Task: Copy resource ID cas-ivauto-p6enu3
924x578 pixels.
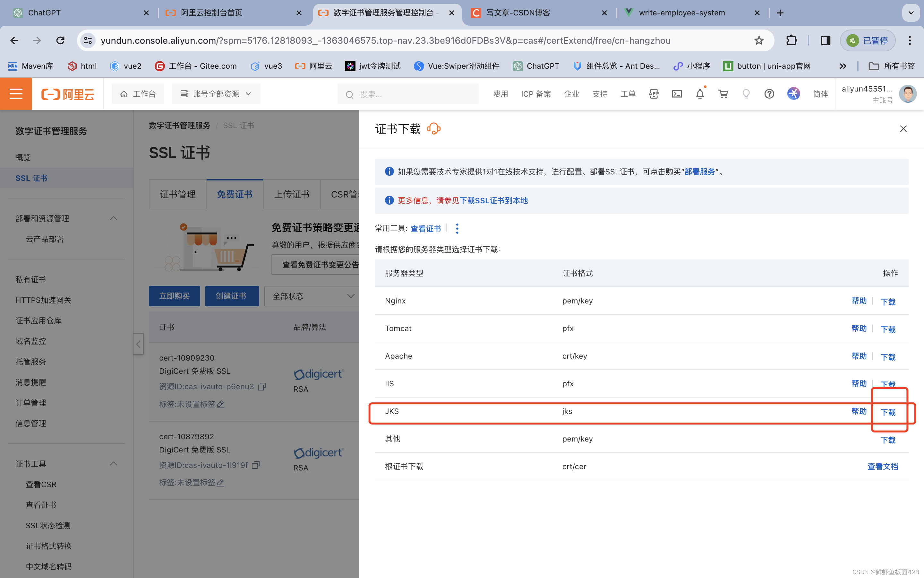Action: click(x=261, y=387)
